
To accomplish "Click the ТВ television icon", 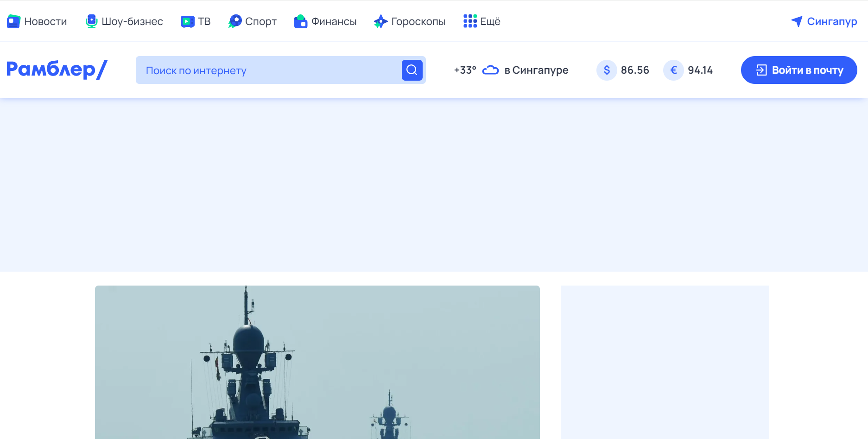I will tap(187, 21).
